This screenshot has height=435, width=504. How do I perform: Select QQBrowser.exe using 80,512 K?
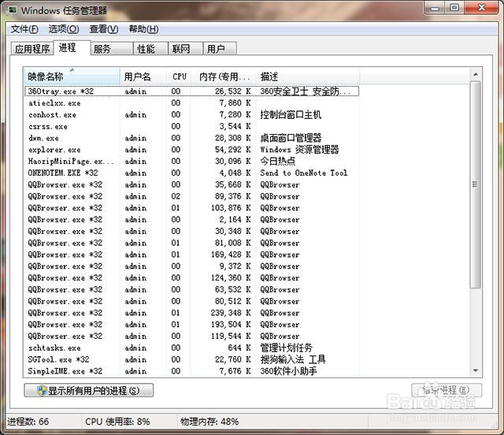point(192,301)
